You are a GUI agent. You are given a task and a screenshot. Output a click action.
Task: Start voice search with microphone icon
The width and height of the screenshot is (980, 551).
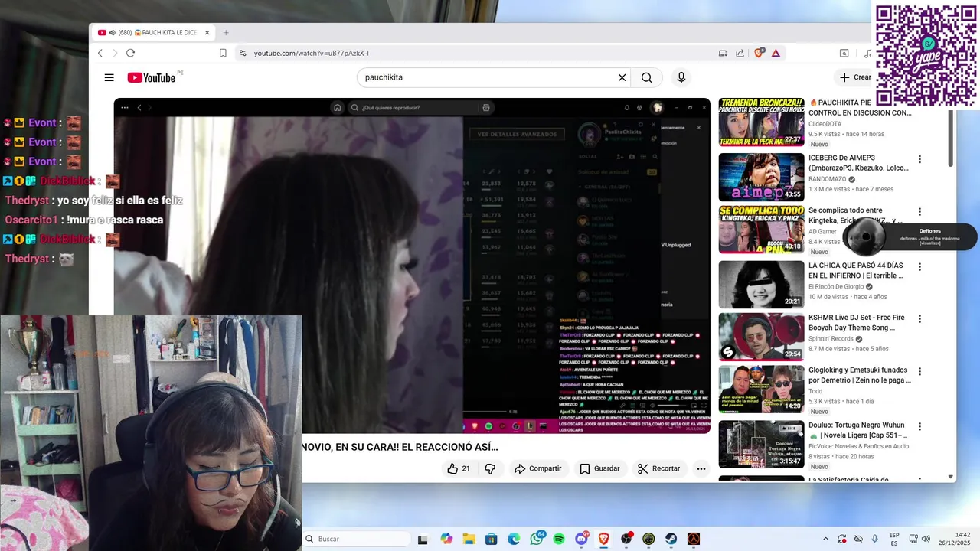[681, 77]
